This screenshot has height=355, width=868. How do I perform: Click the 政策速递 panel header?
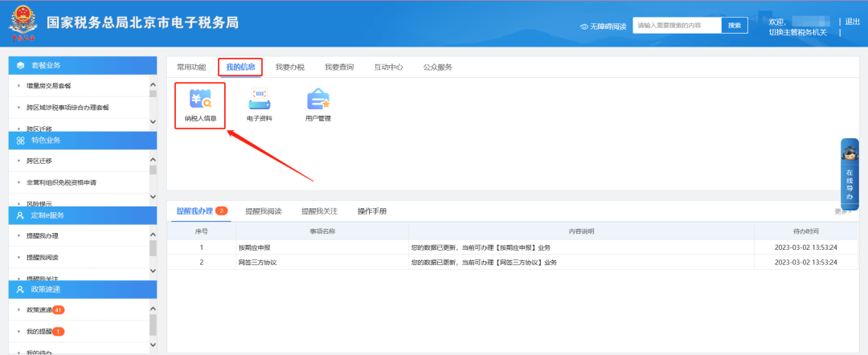(x=83, y=289)
